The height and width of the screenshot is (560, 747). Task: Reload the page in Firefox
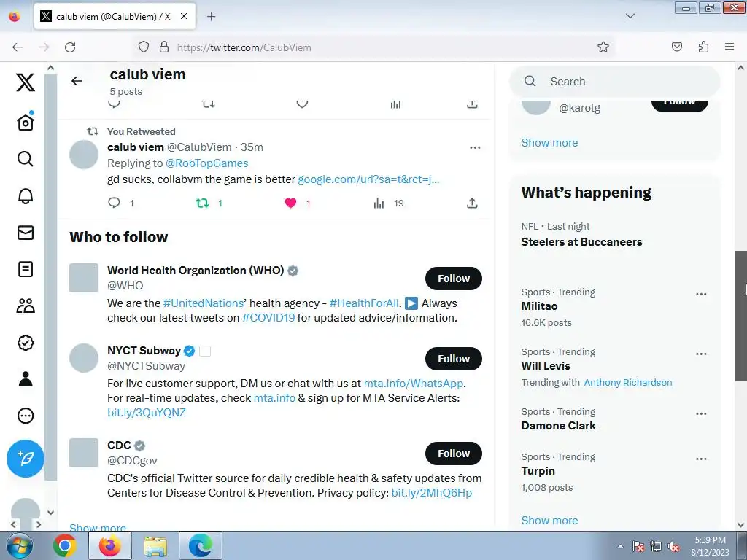[x=70, y=47]
